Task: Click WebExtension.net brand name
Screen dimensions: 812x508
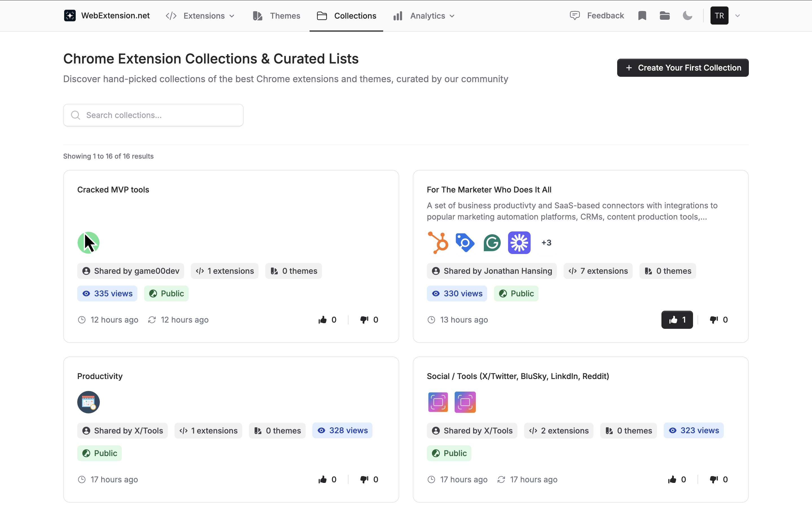Action: point(115,16)
